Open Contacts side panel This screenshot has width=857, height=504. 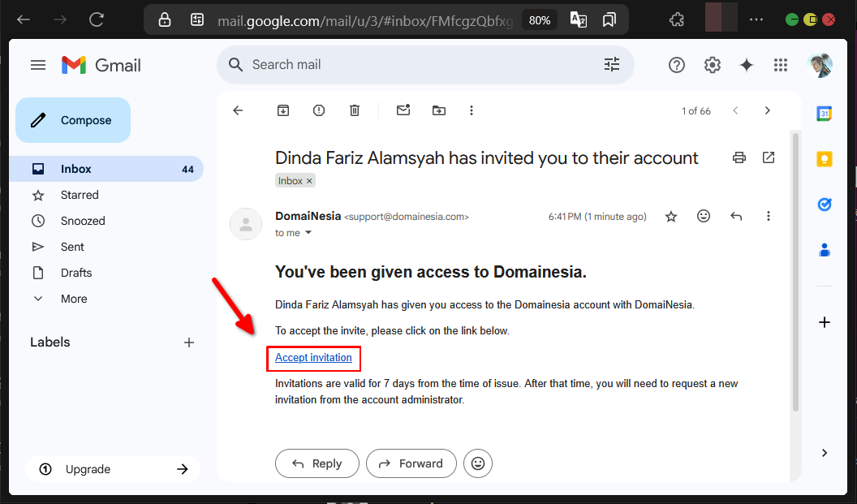825,250
